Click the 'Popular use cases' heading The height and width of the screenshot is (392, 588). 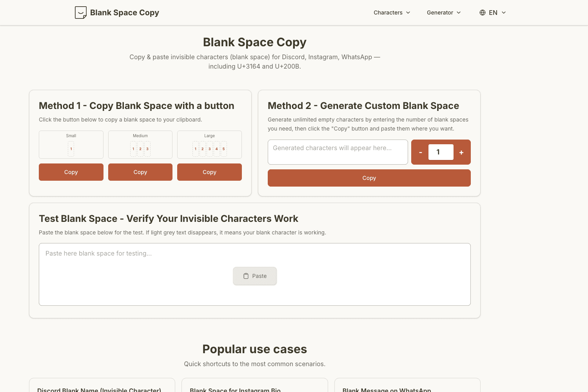click(x=255, y=349)
